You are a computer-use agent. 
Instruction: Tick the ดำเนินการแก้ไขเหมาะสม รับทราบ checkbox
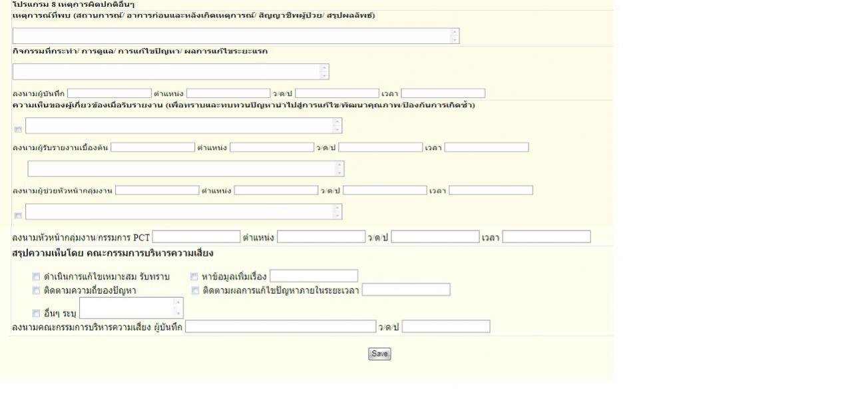[36, 276]
